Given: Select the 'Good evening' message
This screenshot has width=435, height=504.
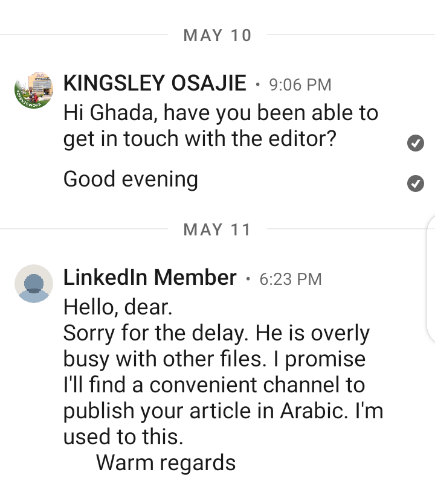Looking at the screenshot, I should pyautogui.click(x=130, y=179).
